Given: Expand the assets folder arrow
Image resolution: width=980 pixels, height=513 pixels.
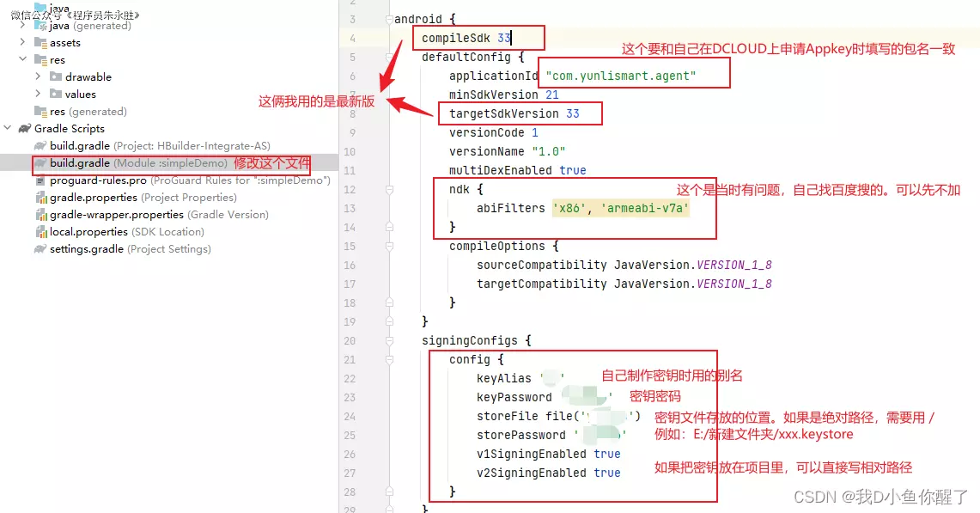Looking at the screenshot, I should click(23, 43).
